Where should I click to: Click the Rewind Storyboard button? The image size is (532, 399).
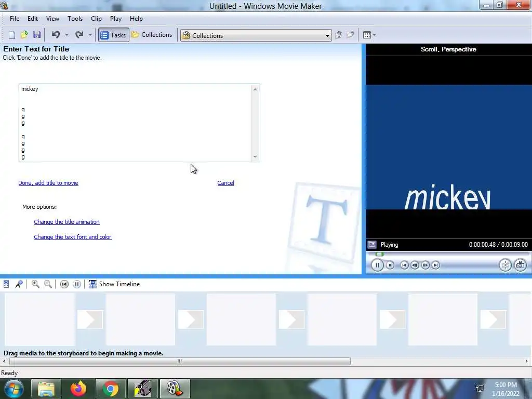click(64, 284)
